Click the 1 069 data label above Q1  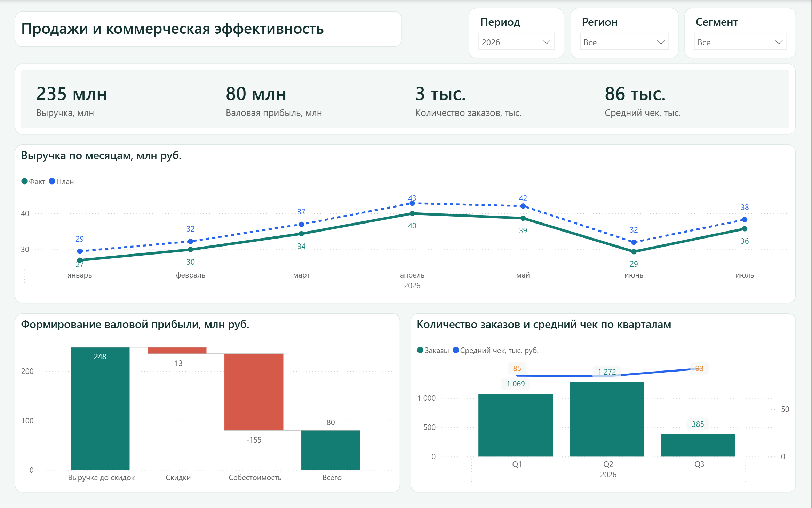(516, 384)
